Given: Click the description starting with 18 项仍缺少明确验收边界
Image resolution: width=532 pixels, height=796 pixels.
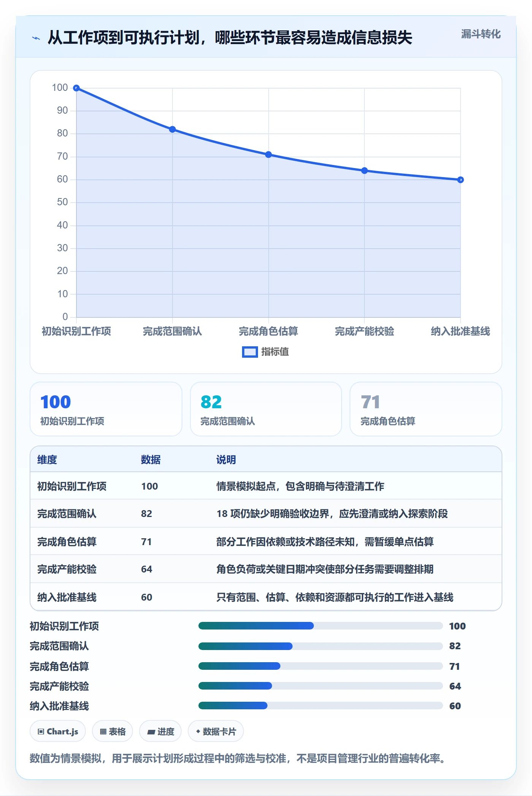Looking at the screenshot, I should coord(332,514).
